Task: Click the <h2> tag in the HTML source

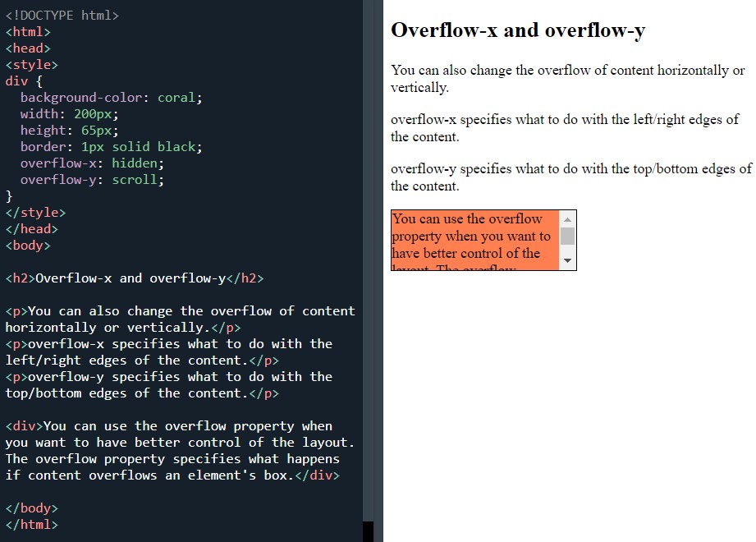Action: coord(18,278)
